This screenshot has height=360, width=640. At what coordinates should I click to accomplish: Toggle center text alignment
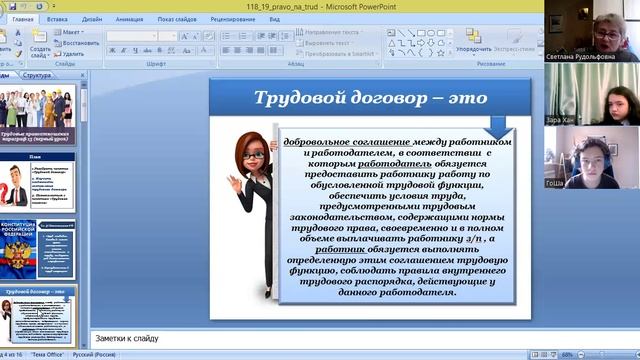coord(238,51)
